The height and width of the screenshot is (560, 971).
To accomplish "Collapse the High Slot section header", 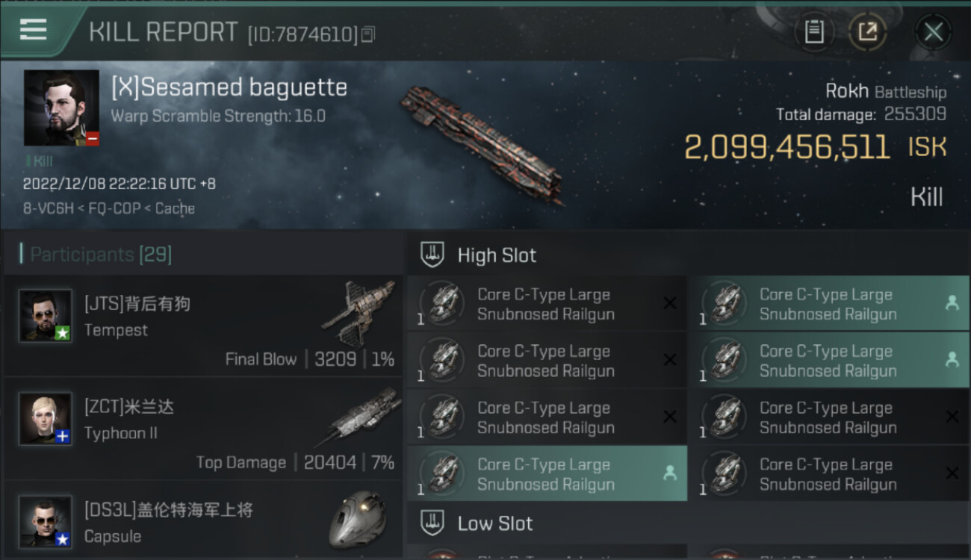I will pos(497,255).
